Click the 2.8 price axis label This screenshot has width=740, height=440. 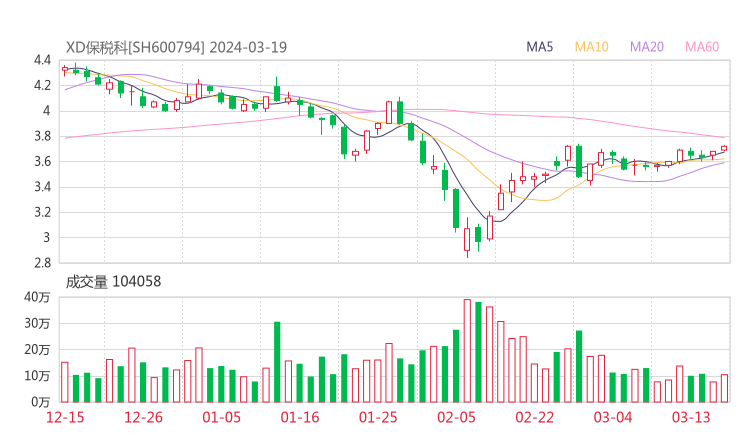(x=42, y=263)
